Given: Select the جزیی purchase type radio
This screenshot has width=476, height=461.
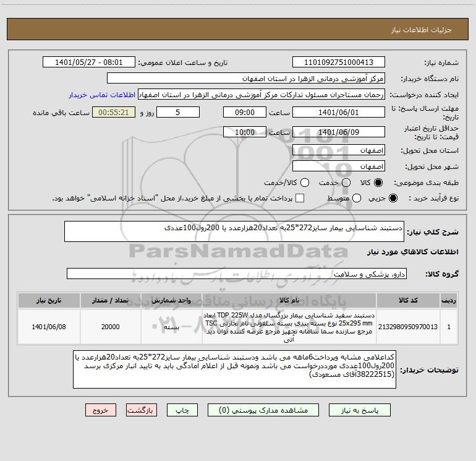Looking at the screenshot, I should click(x=393, y=198).
